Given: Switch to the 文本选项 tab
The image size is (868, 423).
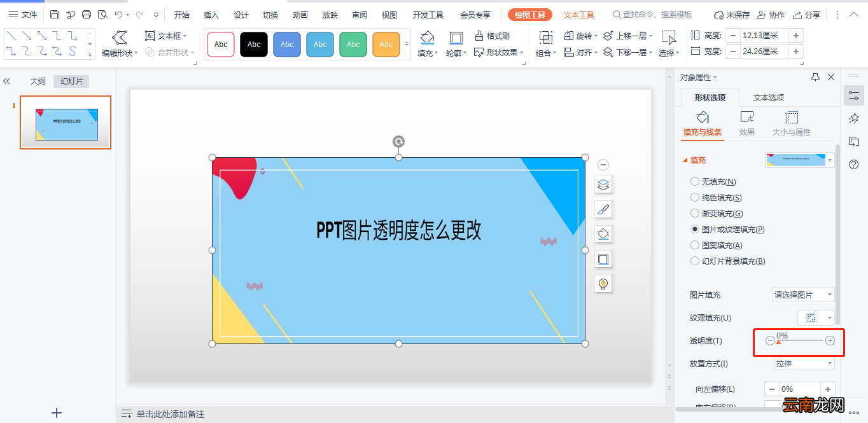Looking at the screenshot, I should (x=769, y=98).
